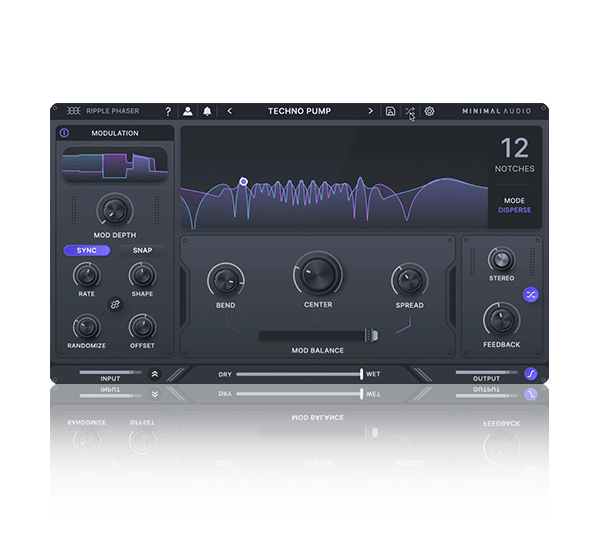
Task: Click the INPUT level slider
Action: point(110,372)
